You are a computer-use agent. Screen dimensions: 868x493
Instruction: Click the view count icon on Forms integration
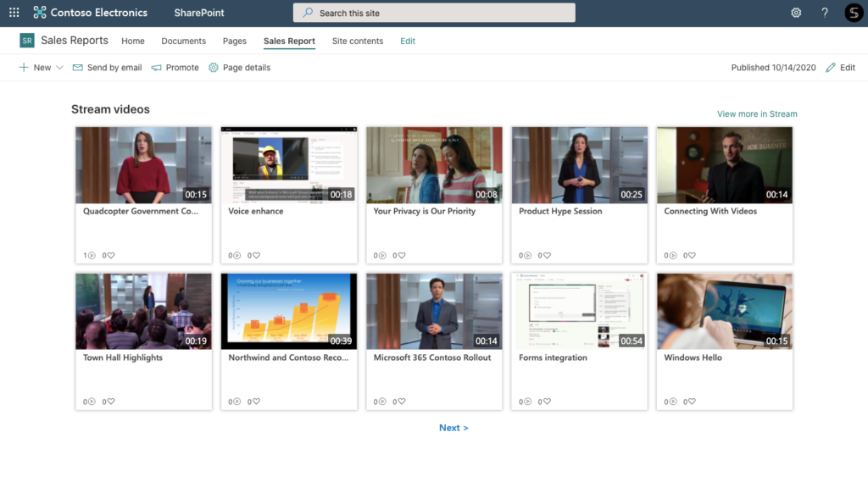[x=527, y=402]
